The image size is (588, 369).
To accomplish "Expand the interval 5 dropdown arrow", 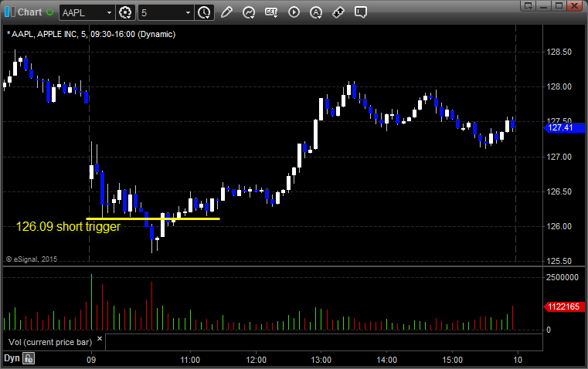I will pos(188,12).
